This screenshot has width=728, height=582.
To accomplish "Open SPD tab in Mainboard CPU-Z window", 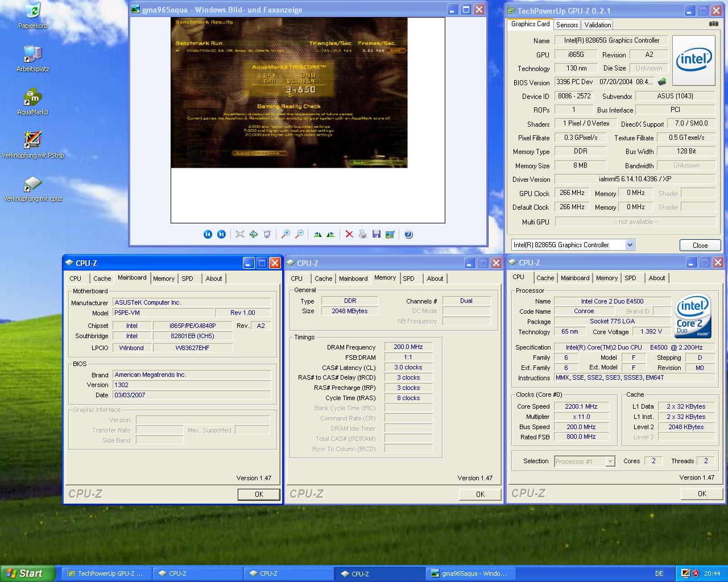I will tap(187, 278).
